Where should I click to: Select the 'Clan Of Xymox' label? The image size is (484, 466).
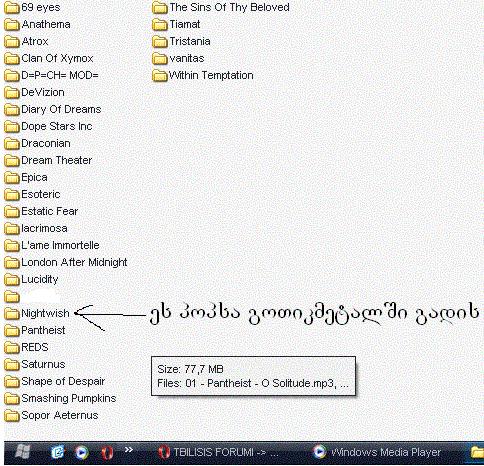pos(57,58)
